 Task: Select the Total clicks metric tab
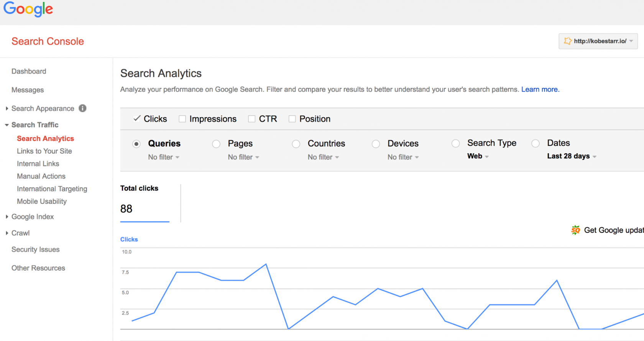145,203
